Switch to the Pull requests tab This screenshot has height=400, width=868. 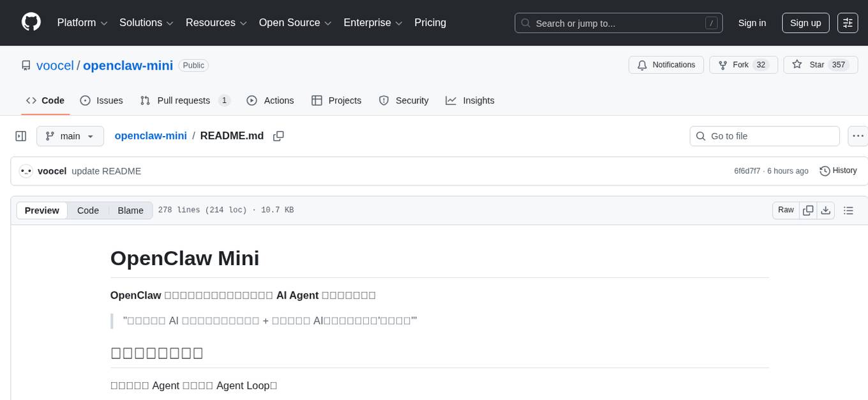coord(184,100)
